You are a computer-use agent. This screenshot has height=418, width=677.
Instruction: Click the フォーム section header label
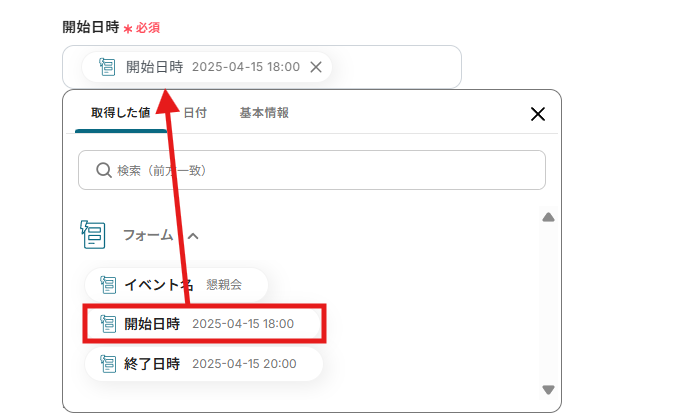[x=148, y=236]
